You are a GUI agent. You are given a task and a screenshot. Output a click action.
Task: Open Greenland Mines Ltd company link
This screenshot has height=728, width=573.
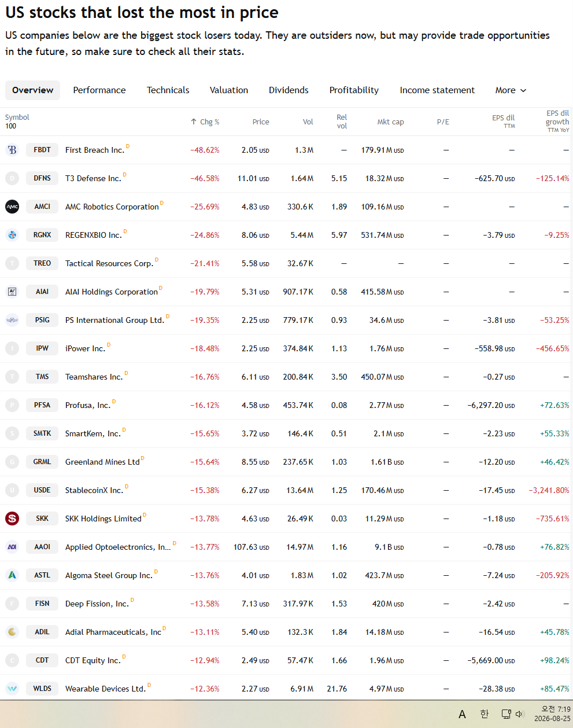[x=102, y=462]
